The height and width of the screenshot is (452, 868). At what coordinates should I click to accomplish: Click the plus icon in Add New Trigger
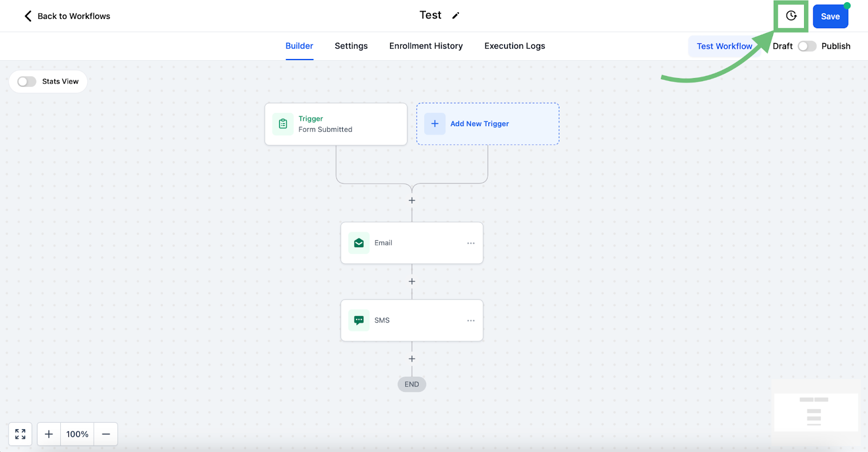pyautogui.click(x=435, y=124)
